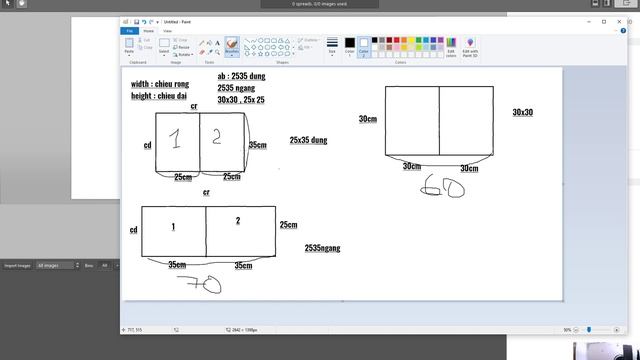Pick the orange color swatch
This screenshot has width=640, height=360.
[x=404, y=40]
